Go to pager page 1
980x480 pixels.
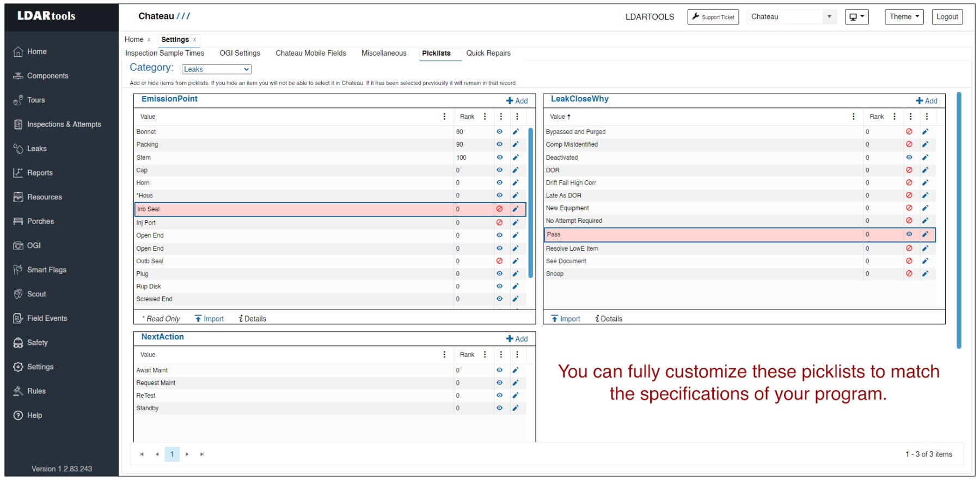pyautogui.click(x=172, y=454)
